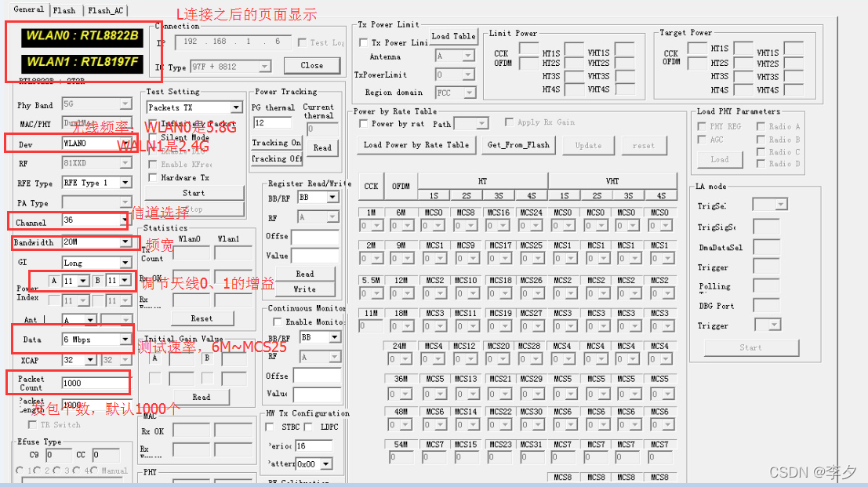The height and width of the screenshot is (487, 868).
Task: Tick the Enable KFree checkbox
Action: tap(153, 165)
